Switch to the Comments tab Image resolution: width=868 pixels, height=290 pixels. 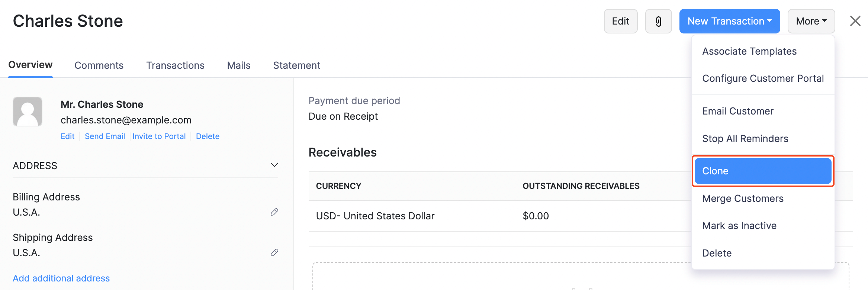coord(99,65)
